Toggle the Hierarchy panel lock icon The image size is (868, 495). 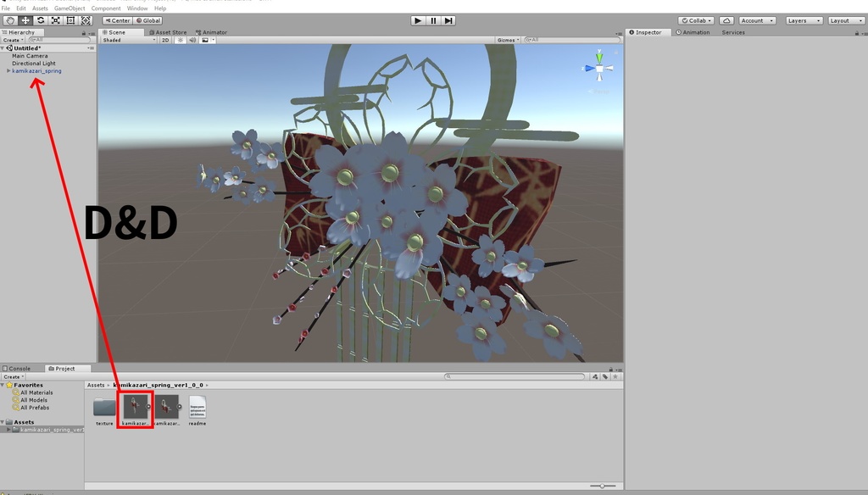click(84, 33)
